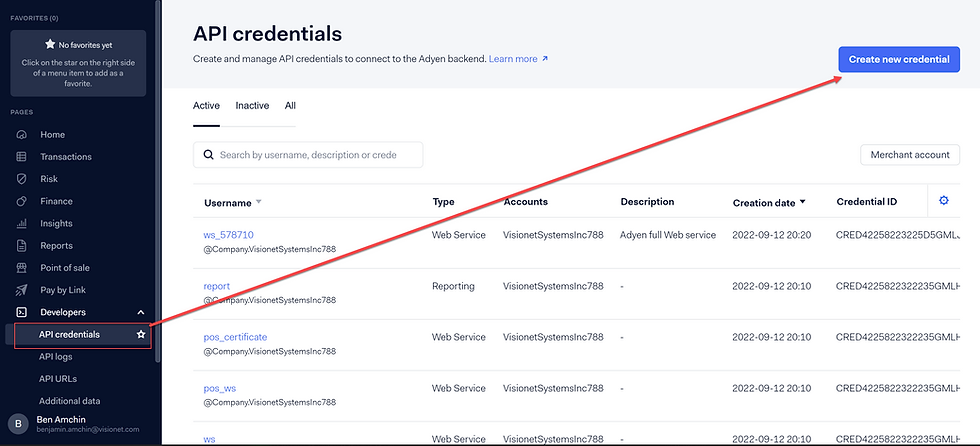Click the Accounts column header
The image size is (980, 446).
pos(526,202)
